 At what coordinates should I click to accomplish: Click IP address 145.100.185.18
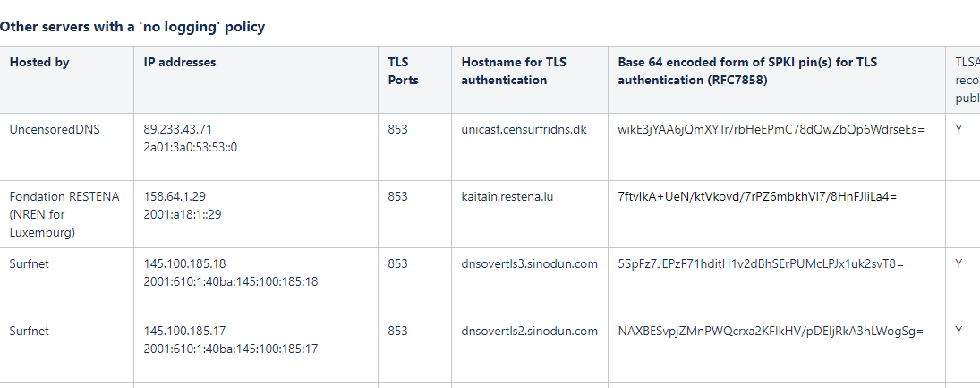click(x=184, y=263)
